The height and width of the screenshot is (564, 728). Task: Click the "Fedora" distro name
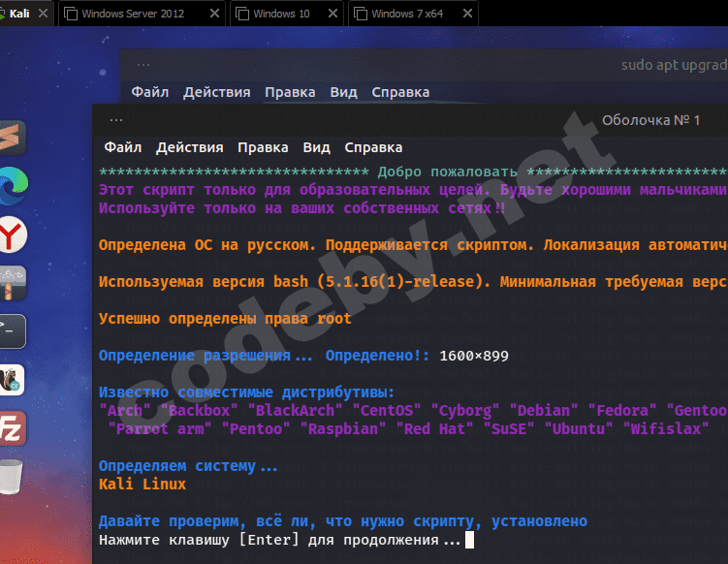pos(622,411)
